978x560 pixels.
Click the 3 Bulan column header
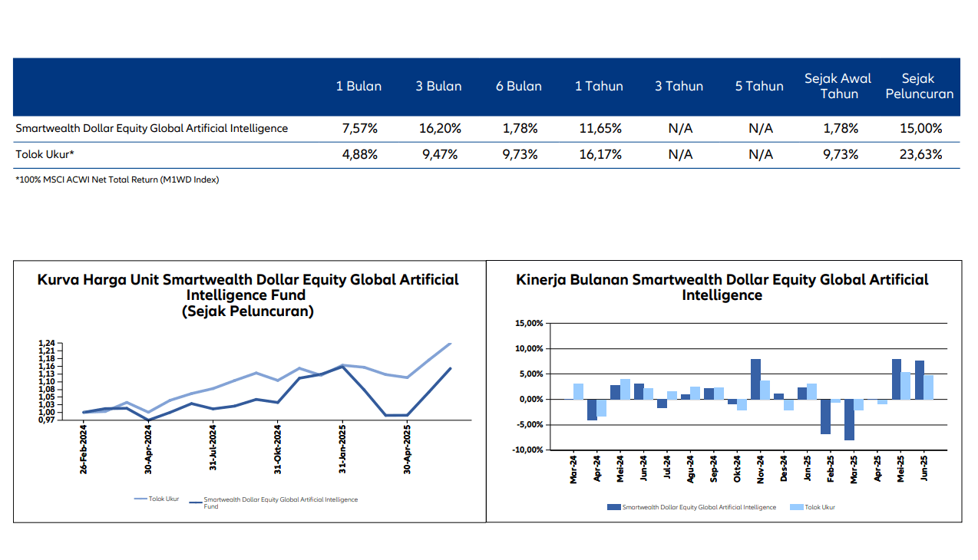pos(438,87)
